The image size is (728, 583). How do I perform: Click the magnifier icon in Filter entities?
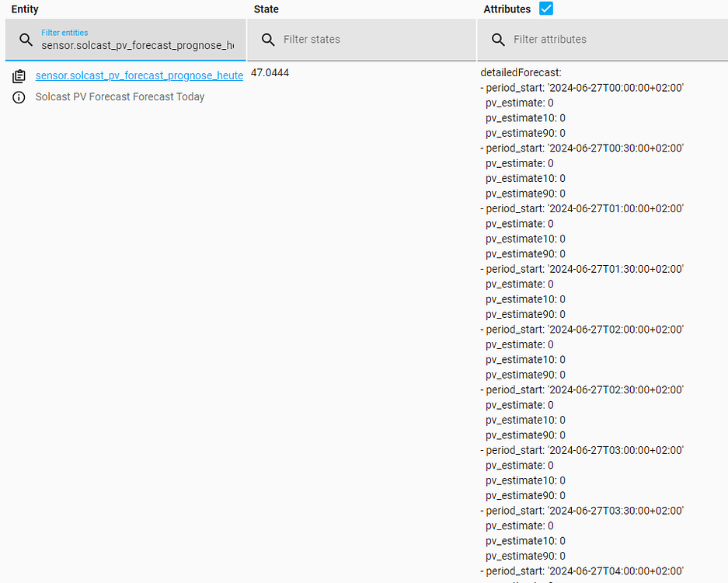26,40
